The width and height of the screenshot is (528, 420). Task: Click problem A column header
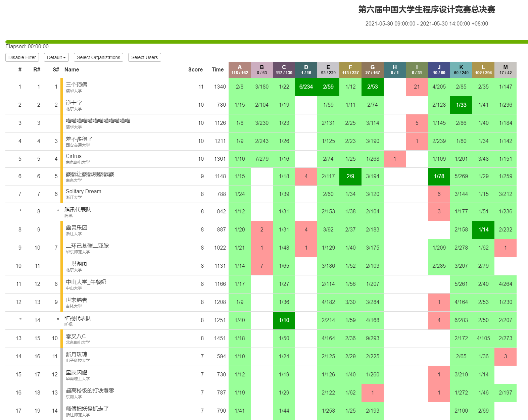(239, 69)
